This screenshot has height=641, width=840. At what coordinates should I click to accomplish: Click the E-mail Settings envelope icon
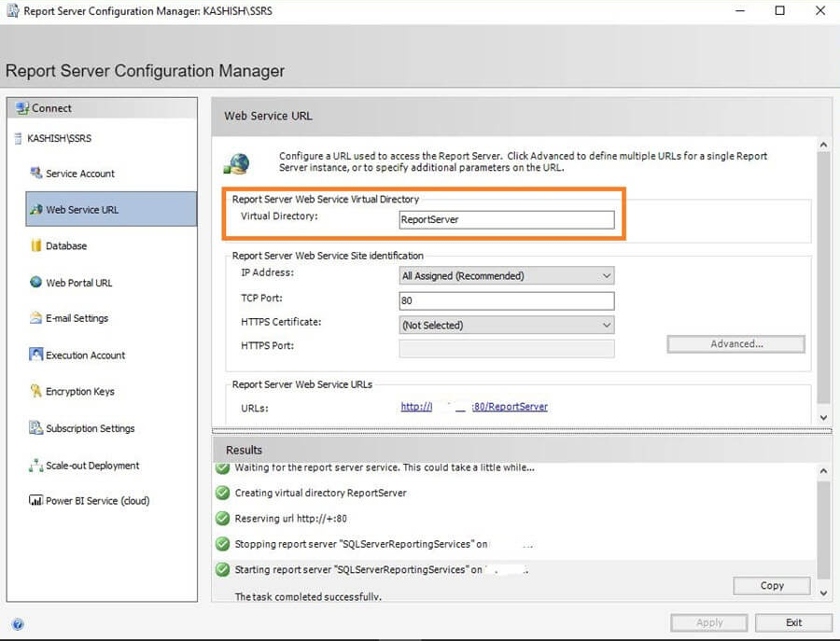click(35, 317)
